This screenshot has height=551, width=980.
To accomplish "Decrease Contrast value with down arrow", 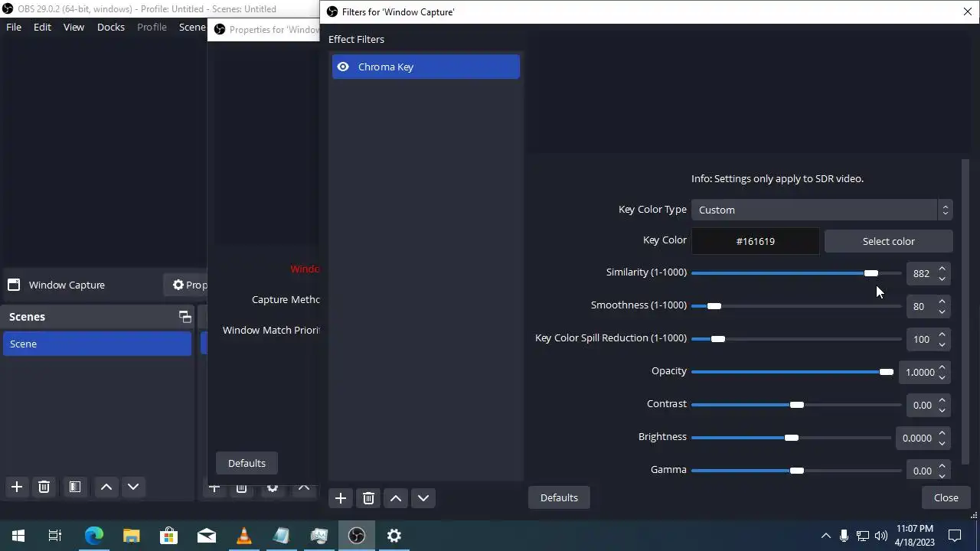I will 942,410.
